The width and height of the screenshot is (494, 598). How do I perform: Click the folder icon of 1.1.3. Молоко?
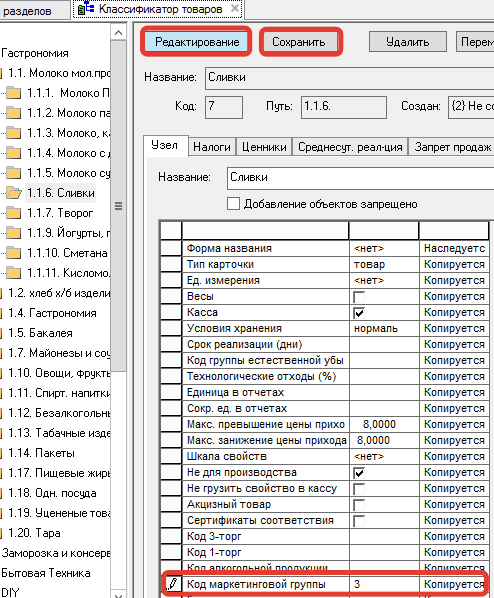(13, 133)
